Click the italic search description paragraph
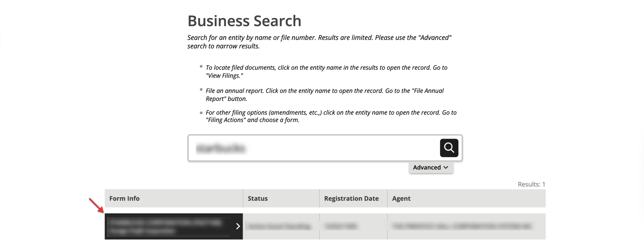The height and width of the screenshot is (245, 644). coord(319,42)
